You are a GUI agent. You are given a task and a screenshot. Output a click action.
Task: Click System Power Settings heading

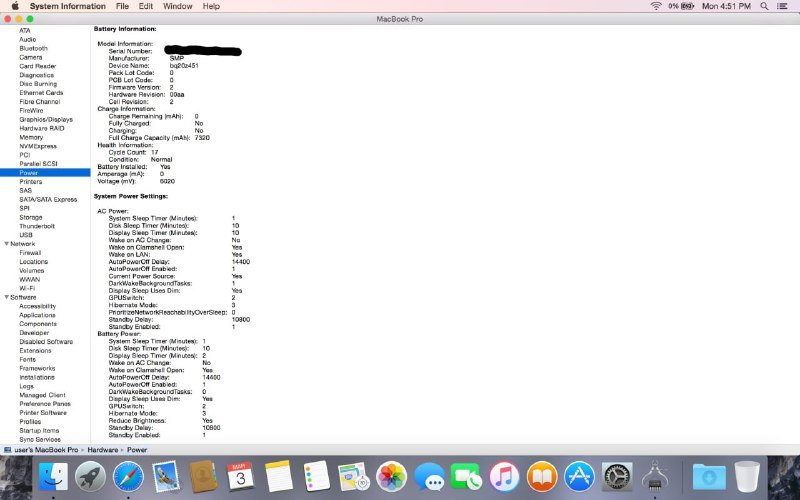(x=131, y=196)
